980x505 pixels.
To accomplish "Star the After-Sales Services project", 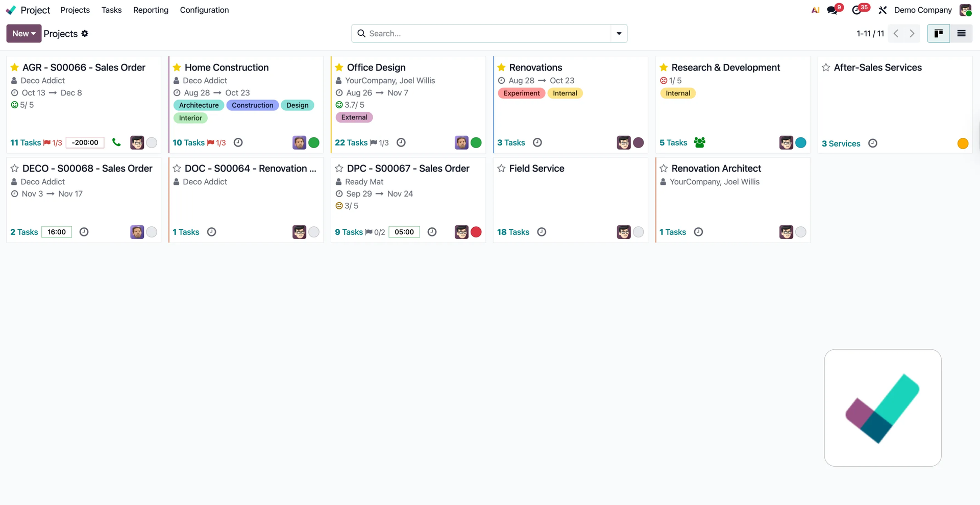I will (x=826, y=67).
